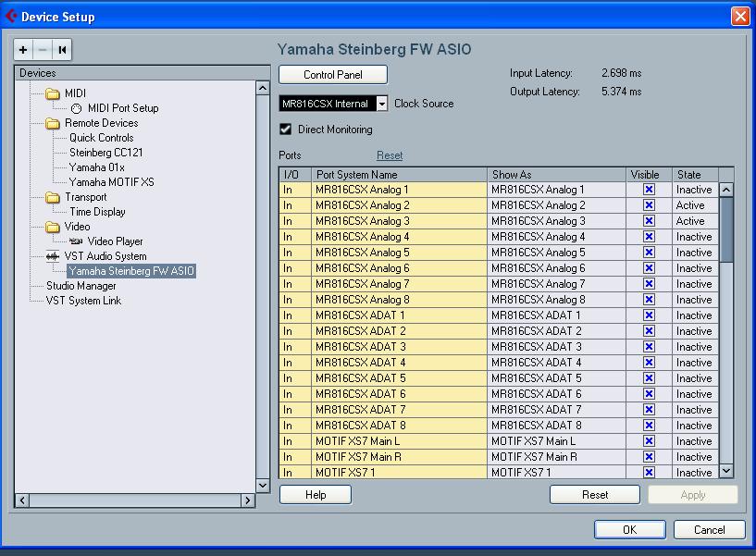This screenshot has width=756, height=556.
Task: Click the Visible column header
Action: click(649, 175)
